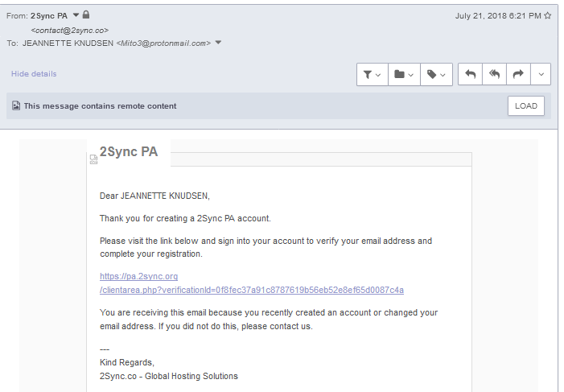564x392 pixels.
Task: Open the label tag dropdown
Action: (x=436, y=75)
